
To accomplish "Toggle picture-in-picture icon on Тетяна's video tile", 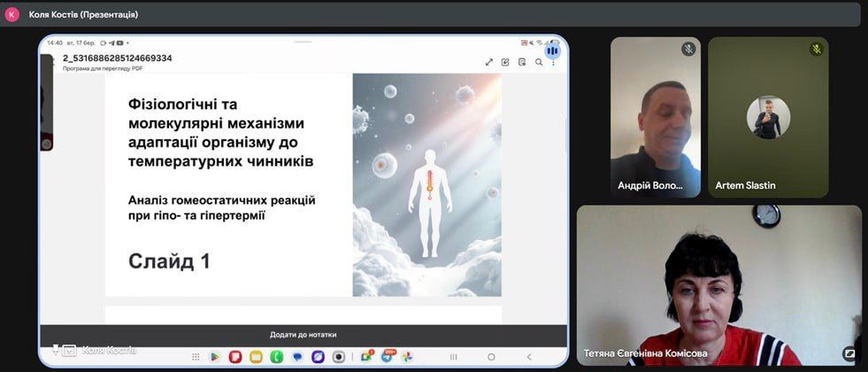I will pyautogui.click(x=849, y=353).
